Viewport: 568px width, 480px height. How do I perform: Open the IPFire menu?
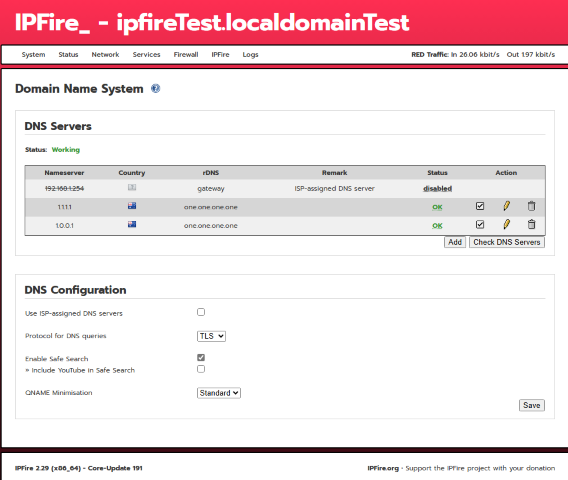coord(220,55)
